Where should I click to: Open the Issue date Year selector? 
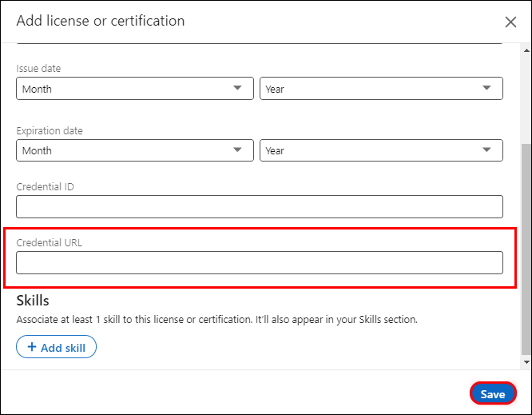tap(380, 89)
